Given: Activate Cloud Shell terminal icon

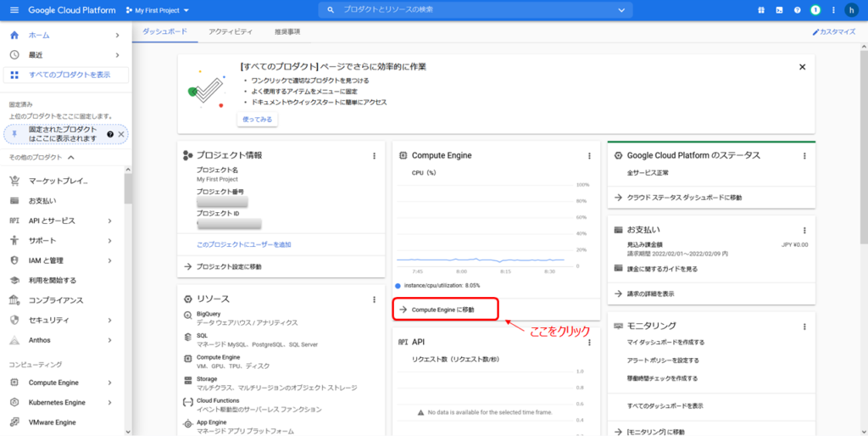Looking at the screenshot, I should tap(779, 9).
